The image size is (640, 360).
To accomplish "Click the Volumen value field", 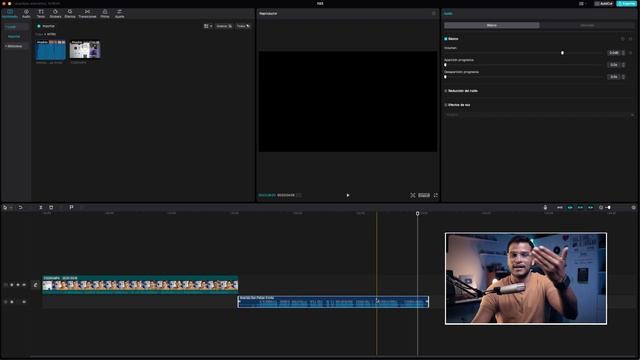I will click(x=613, y=53).
